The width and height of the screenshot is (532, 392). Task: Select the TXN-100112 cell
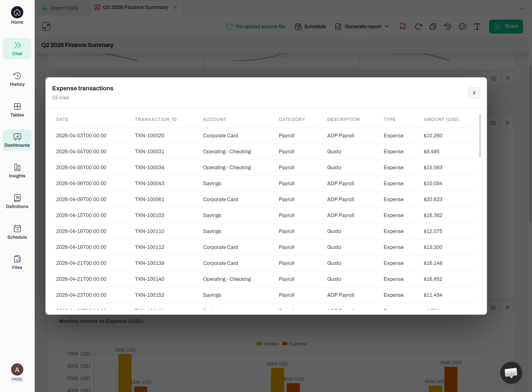coord(150,247)
